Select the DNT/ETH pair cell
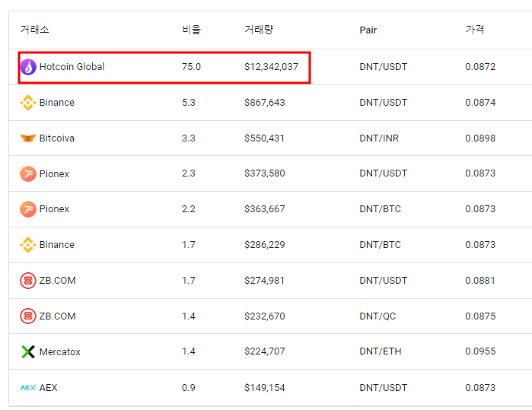The width and height of the screenshot is (532, 410). point(381,351)
